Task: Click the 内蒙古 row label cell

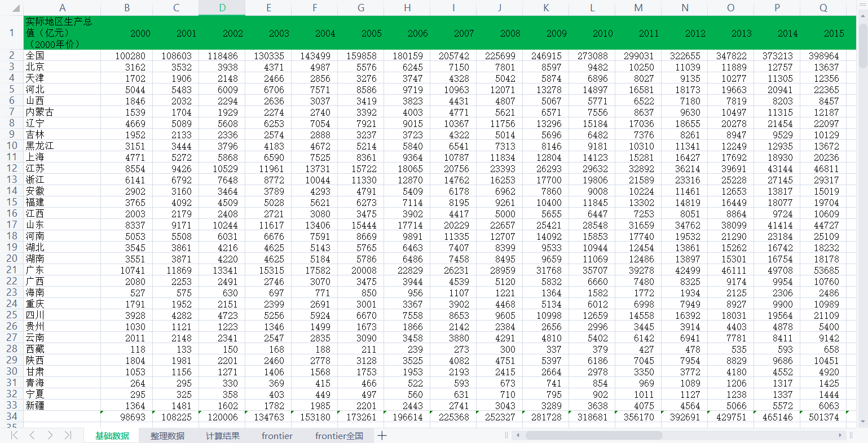Action: click(62, 112)
